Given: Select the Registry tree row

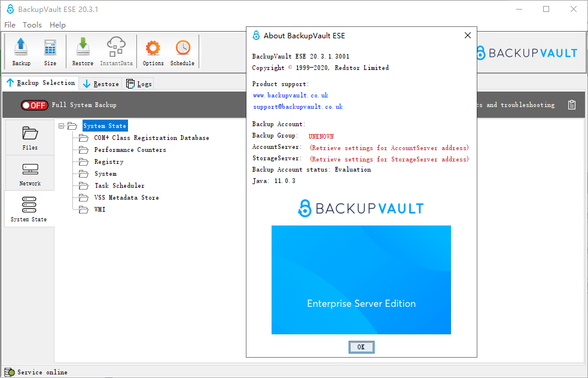Looking at the screenshot, I should (109, 162).
